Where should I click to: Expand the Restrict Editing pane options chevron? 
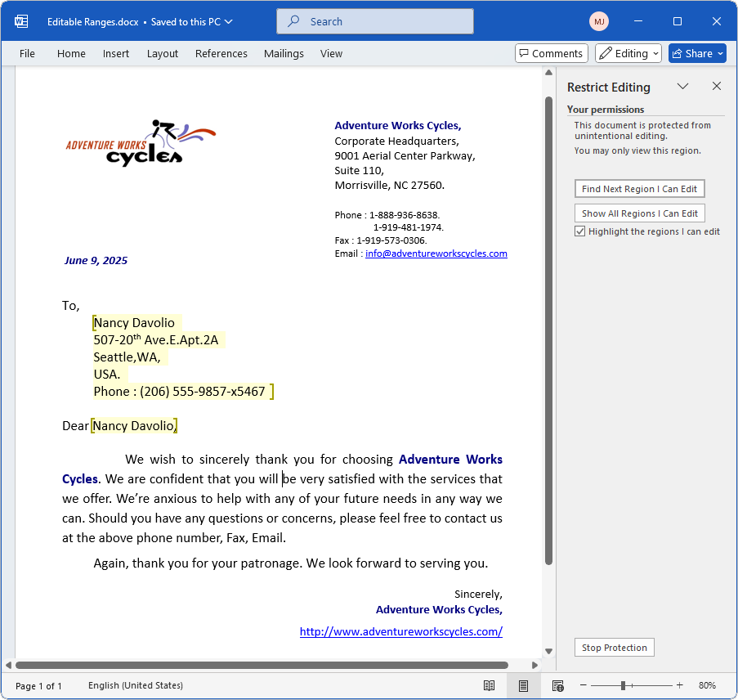coord(682,86)
